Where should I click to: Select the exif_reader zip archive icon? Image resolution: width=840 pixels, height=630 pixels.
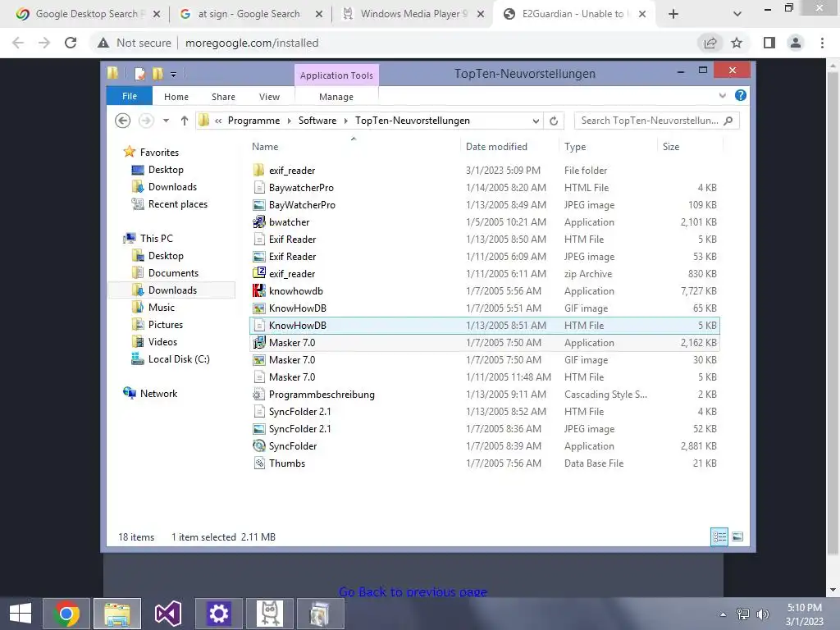[x=258, y=273]
